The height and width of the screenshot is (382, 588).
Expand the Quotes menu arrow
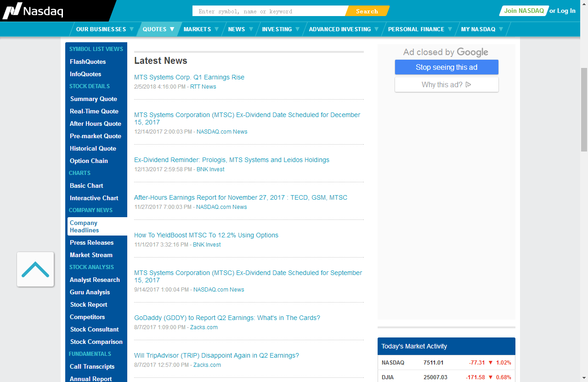click(x=172, y=29)
